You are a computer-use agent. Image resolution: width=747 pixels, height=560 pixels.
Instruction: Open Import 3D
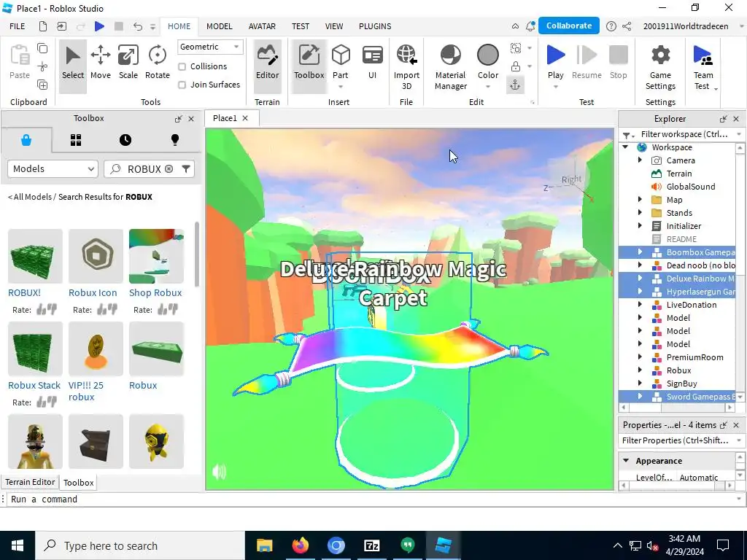pos(406,66)
